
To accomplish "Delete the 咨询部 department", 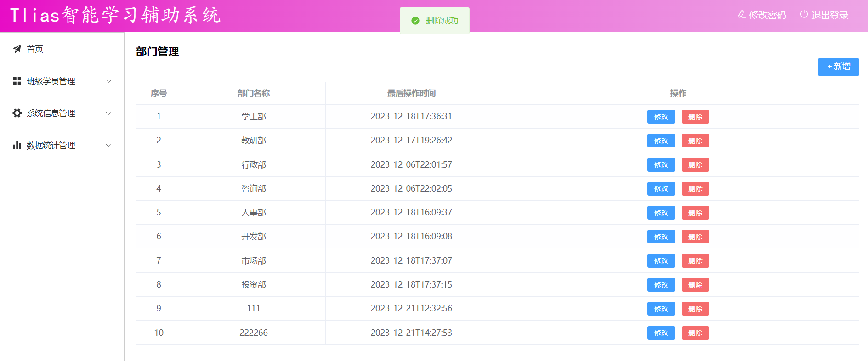I will coord(695,189).
